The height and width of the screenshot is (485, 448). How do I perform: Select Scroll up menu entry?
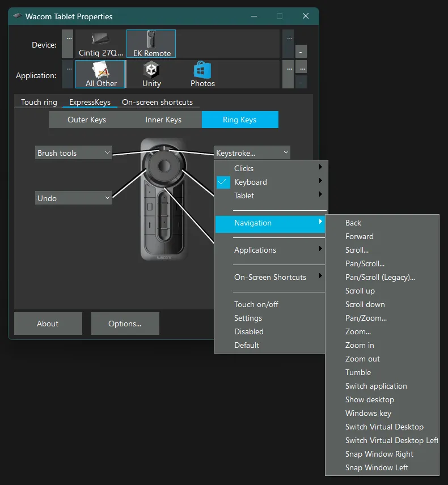[382, 291]
